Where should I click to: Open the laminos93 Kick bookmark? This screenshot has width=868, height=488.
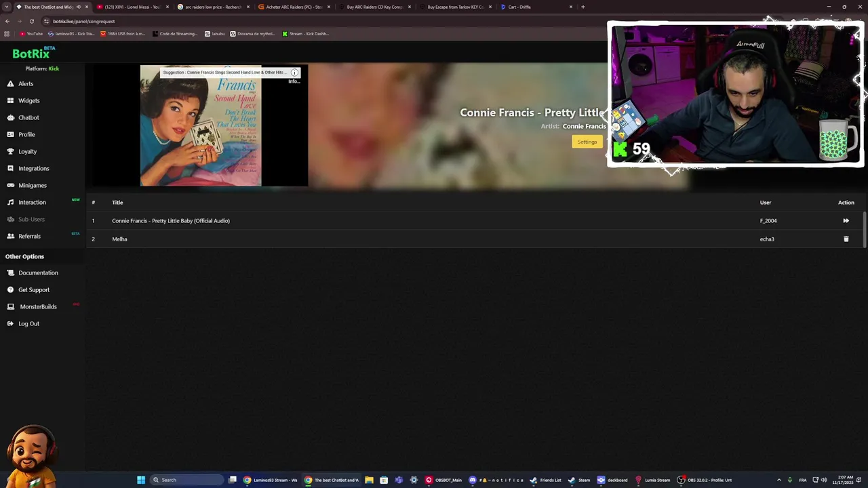click(x=71, y=33)
